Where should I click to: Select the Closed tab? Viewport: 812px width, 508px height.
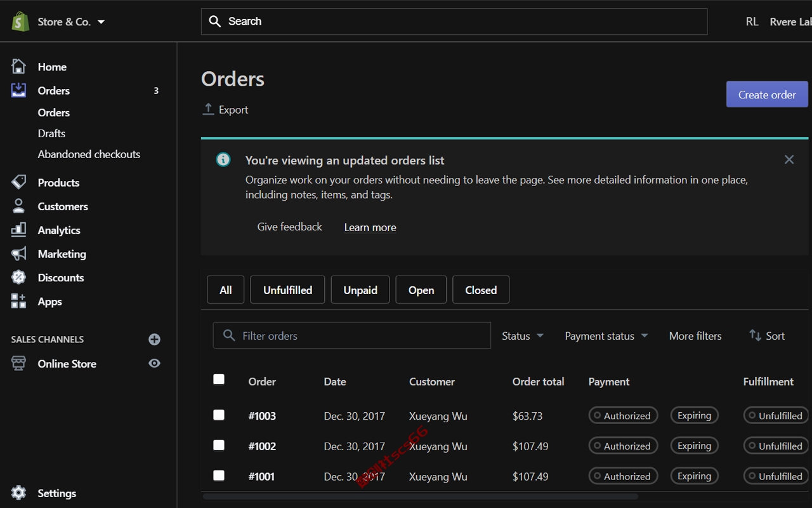pyautogui.click(x=481, y=290)
